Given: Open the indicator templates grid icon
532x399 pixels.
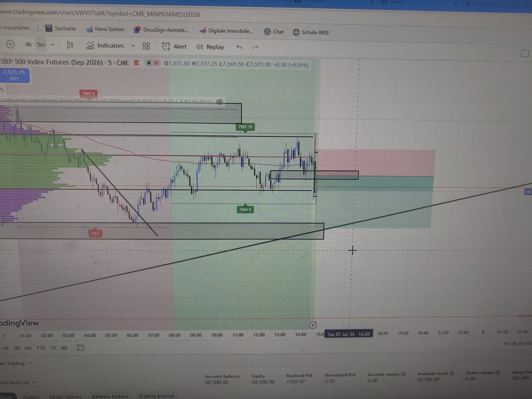Looking at the screenshot, I should click(146, 46).
